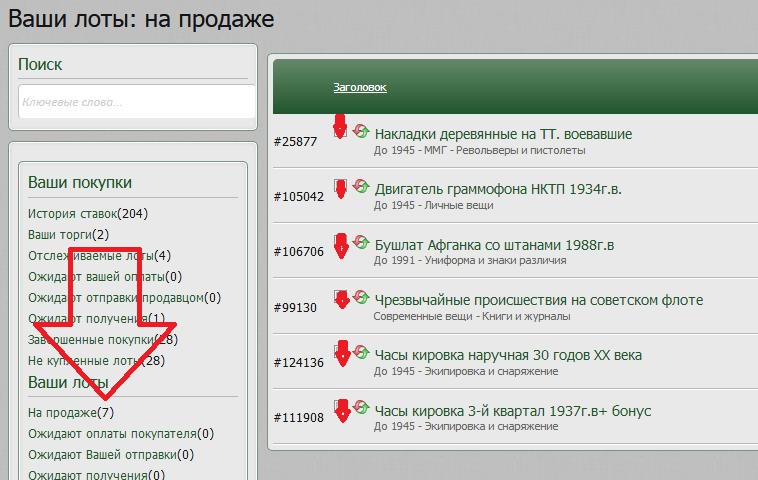
Task: Tick the checkbox for lot #124136
Action: coord(340,352)
